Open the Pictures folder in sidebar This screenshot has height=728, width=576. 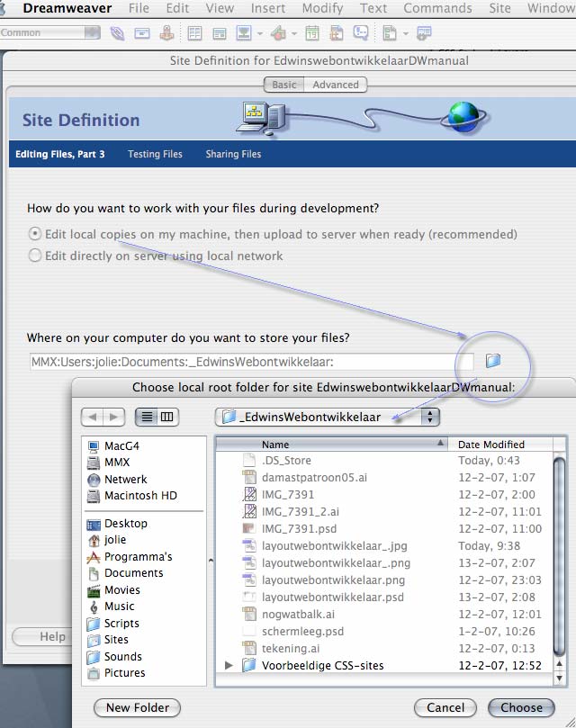(116, 673)
